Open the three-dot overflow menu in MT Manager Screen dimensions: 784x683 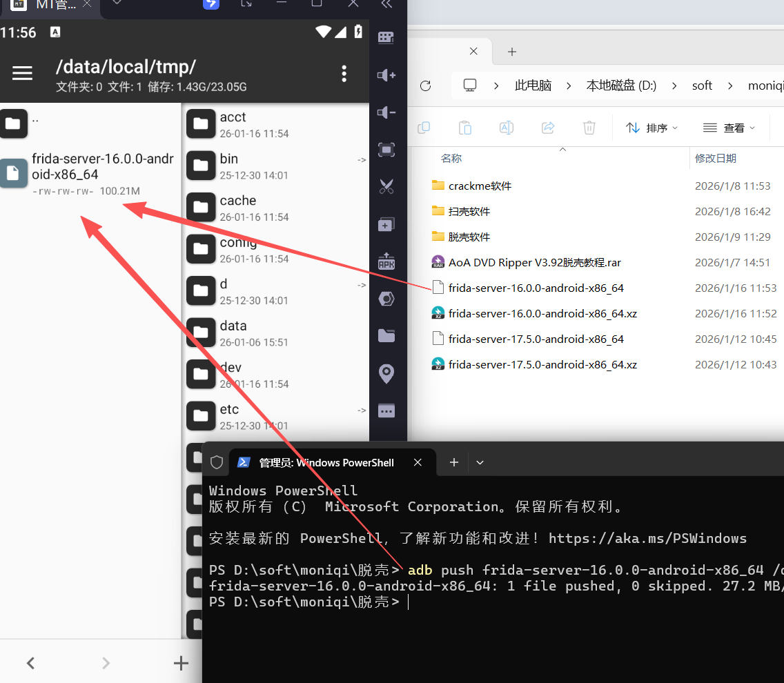[344, 74]
